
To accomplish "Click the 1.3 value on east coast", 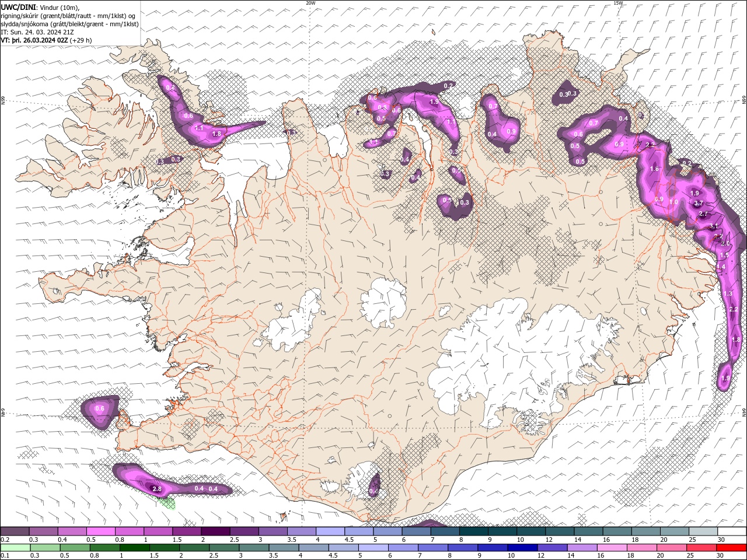I will 728,294.
